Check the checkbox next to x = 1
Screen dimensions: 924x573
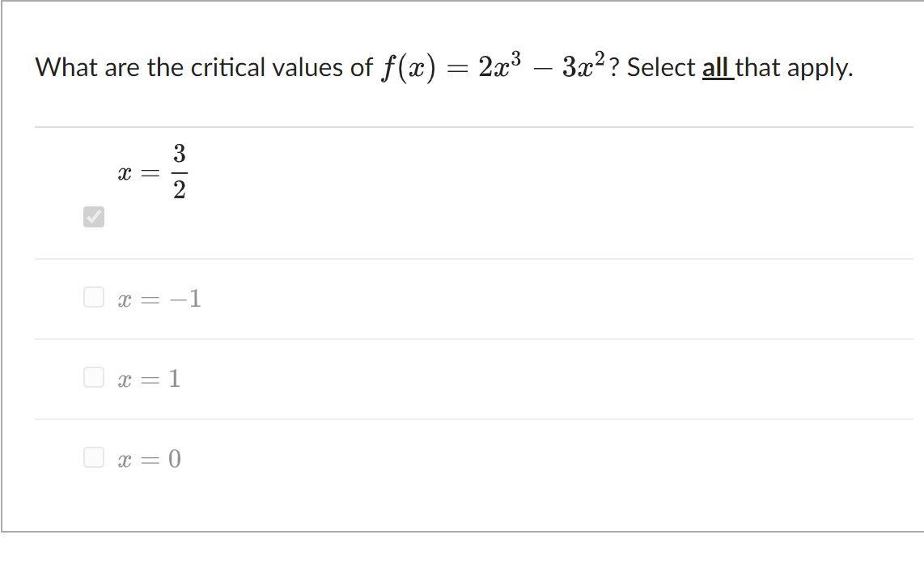pyautogui.click(x=93, y=377)
